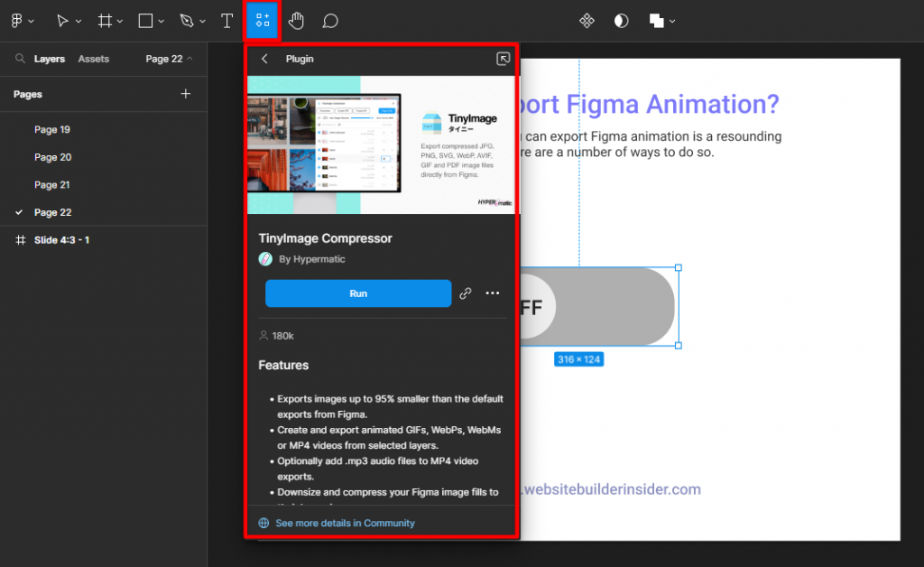Go back using the Plugin panel arrow
The image size is (924, 567).
click(x=263, y=59)
